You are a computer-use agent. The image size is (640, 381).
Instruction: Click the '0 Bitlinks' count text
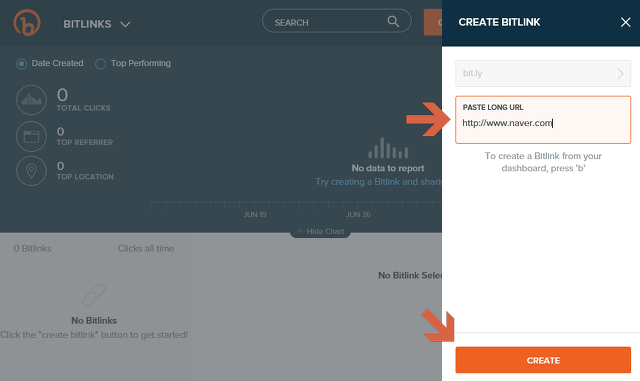pyautogui.click(x=32, y=248)
